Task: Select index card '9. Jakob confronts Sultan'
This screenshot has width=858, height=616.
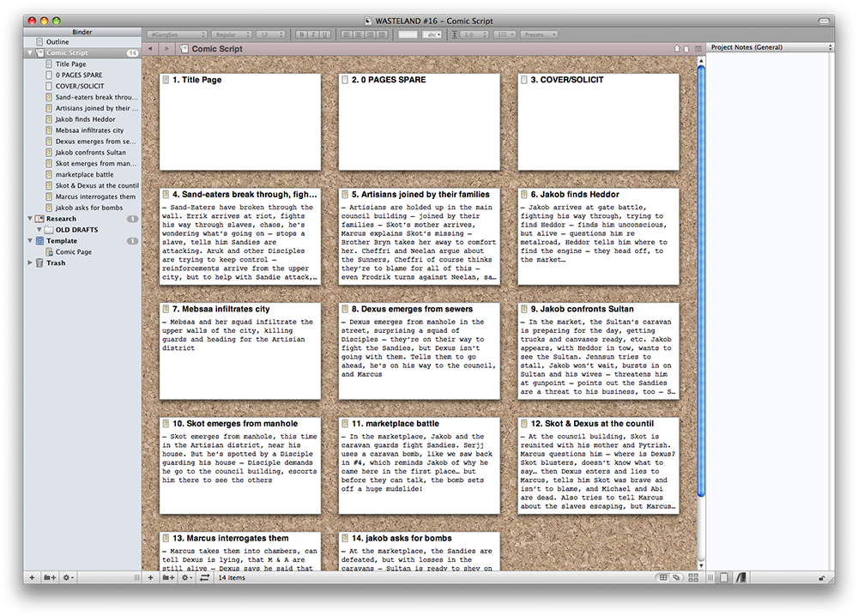Action: [x=598, y=351]
